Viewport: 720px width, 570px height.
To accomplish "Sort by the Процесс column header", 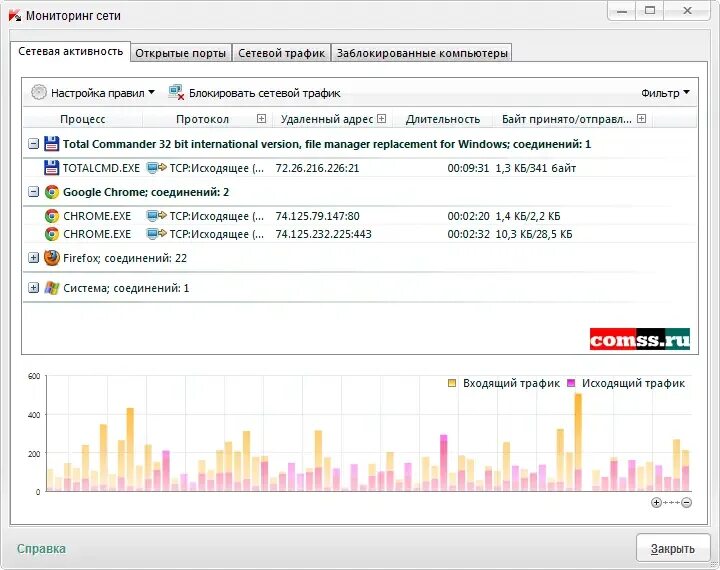I will pos(83,119).
